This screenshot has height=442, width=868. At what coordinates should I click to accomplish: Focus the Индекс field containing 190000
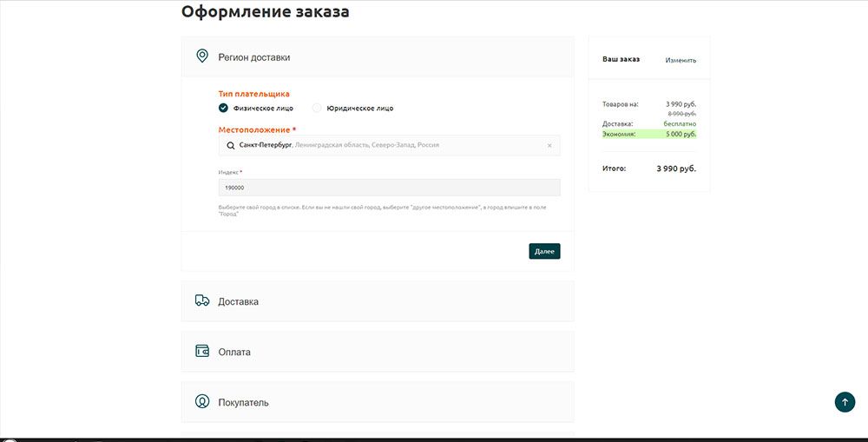pyautogui.click(x=389, y=188)
